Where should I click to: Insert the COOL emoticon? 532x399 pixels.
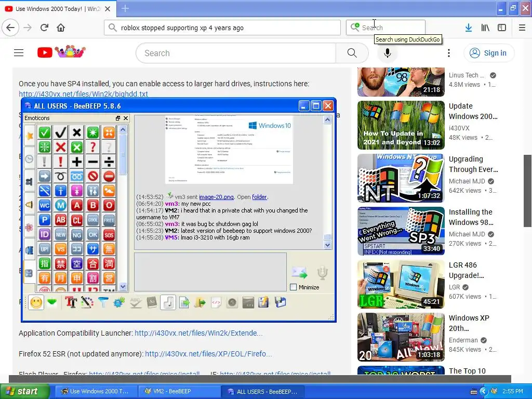[x=93, y=220]
